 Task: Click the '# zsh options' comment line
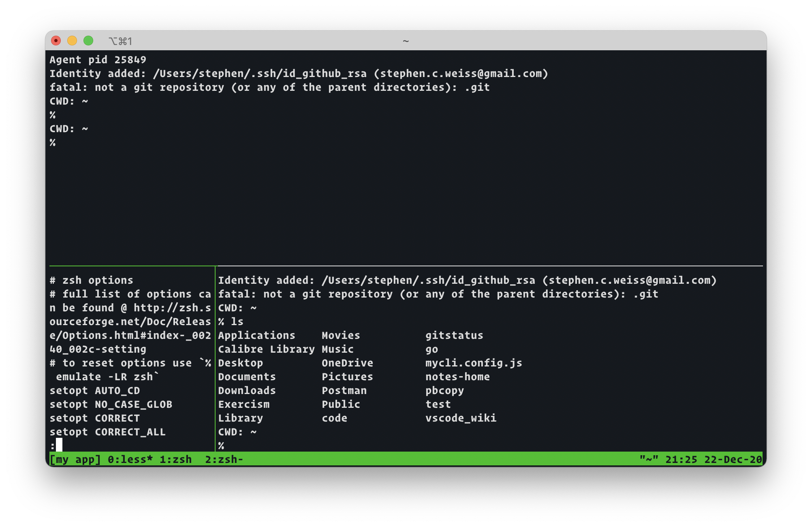pyautogui.click(x=91, y=280)
